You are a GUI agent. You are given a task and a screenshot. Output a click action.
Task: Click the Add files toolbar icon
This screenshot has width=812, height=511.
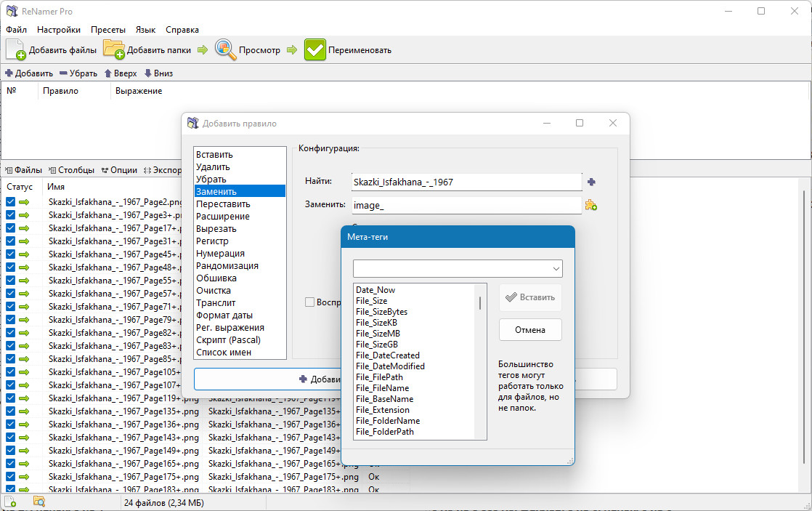[15, 49]
